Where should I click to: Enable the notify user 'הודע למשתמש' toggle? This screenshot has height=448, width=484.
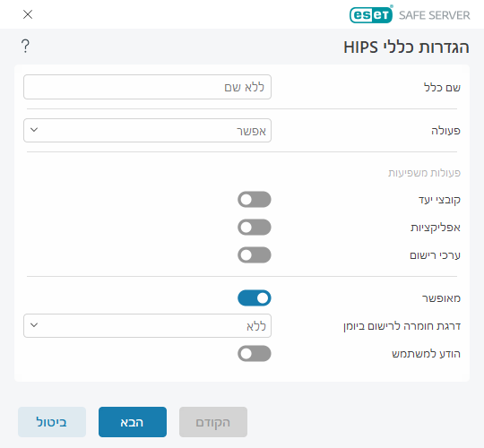pos(255,354)
